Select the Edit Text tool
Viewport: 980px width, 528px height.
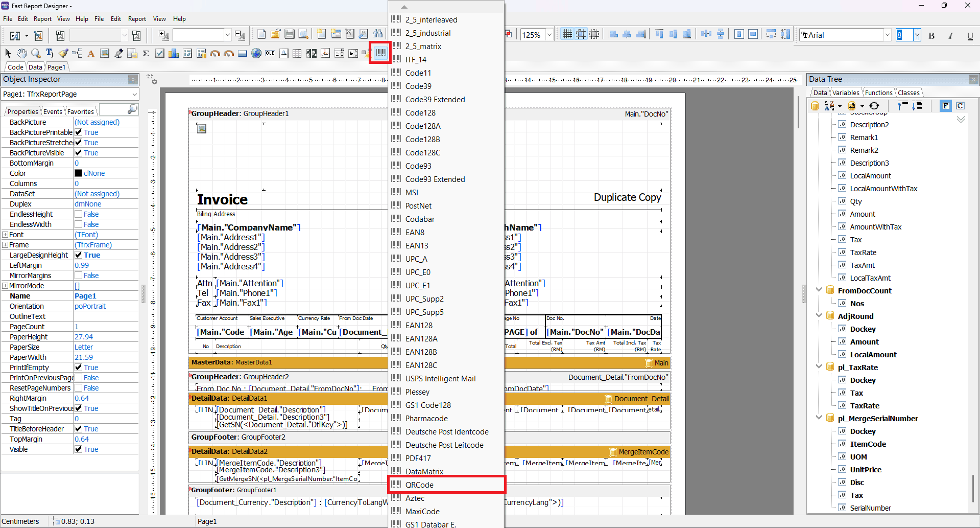[50, 53]
